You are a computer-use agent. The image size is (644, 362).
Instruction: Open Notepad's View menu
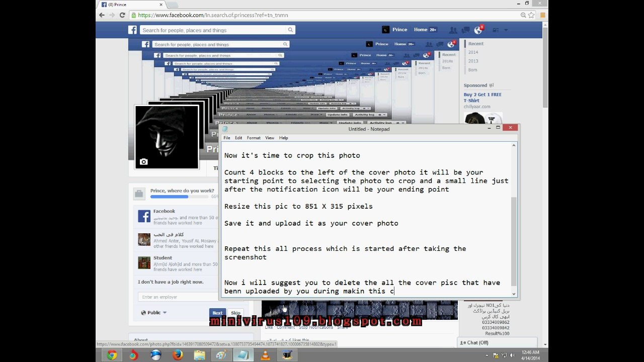[x=270, y=138]
